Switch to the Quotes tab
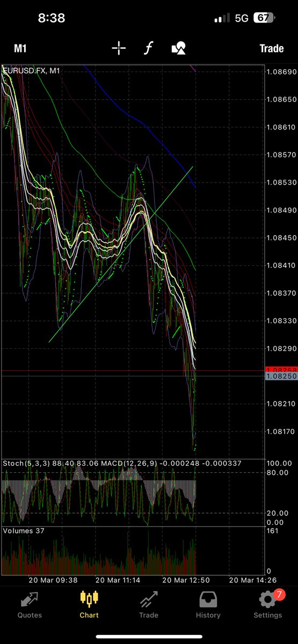The image size is (298, 644). (x=30, y=604)
